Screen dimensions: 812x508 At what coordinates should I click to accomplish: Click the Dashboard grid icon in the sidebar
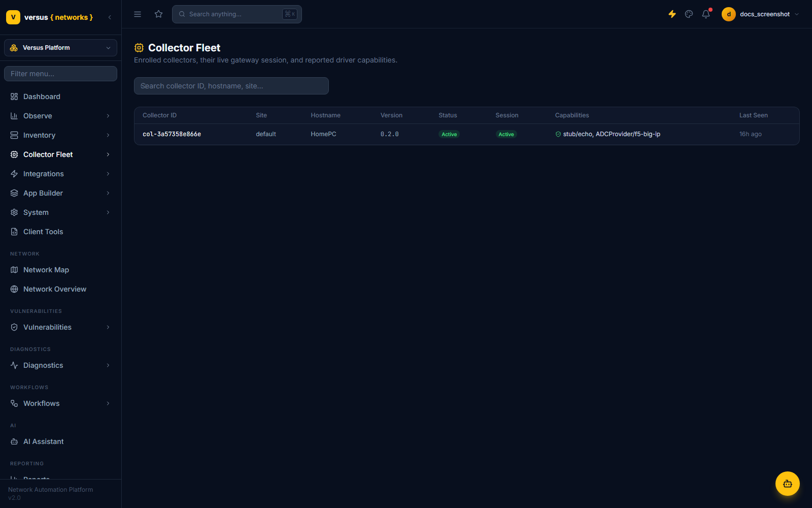[14, 97]
